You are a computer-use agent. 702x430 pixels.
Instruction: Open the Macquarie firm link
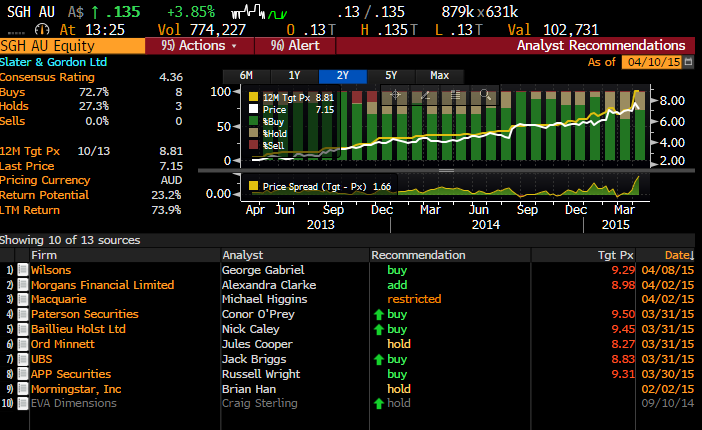point(59,299)
